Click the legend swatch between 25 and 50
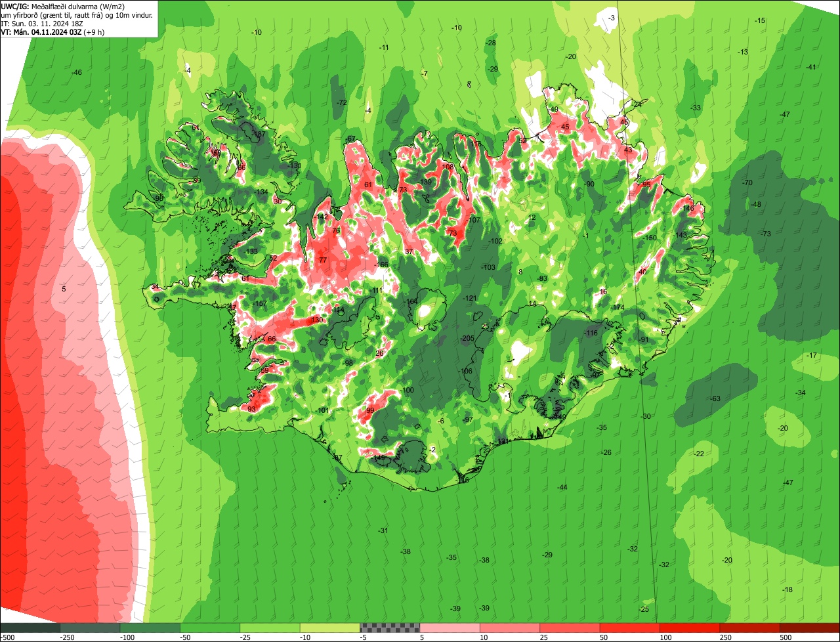 570,628
